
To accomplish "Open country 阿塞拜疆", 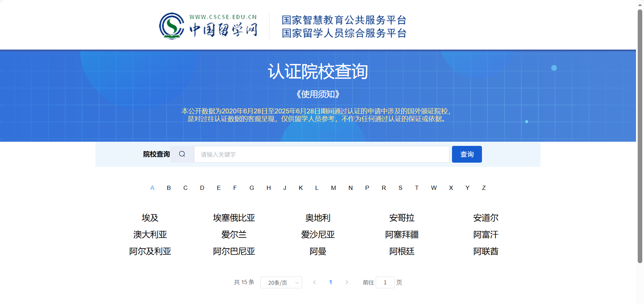I will 402,235.
